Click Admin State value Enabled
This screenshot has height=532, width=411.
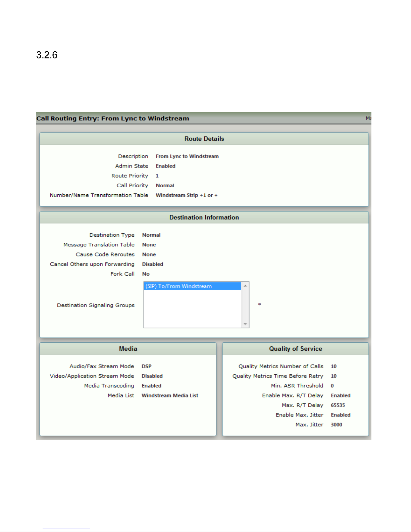[x=165, y=166]
